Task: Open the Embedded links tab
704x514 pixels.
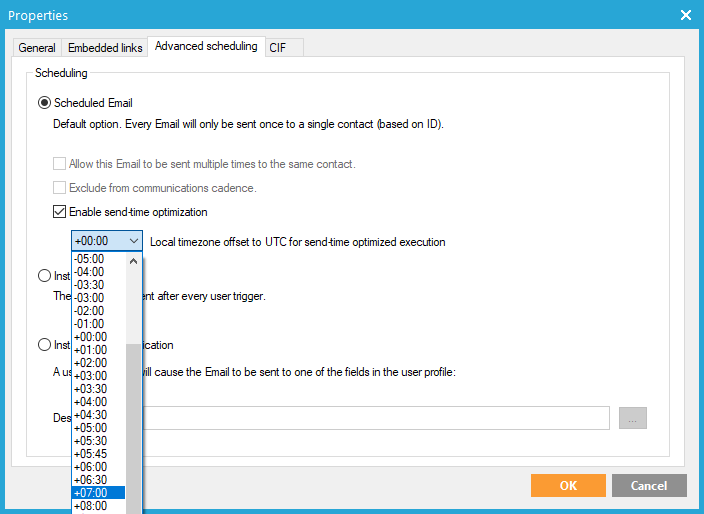Action: coord(105,48)
